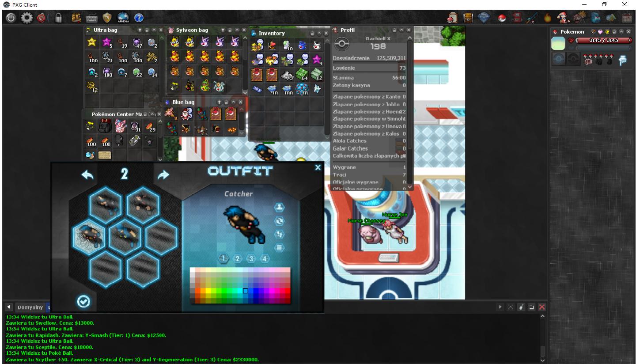This screenshot has width=636, height=364.
Task: Toggle the muted sound icon in top toolbar
Action: 41,18
